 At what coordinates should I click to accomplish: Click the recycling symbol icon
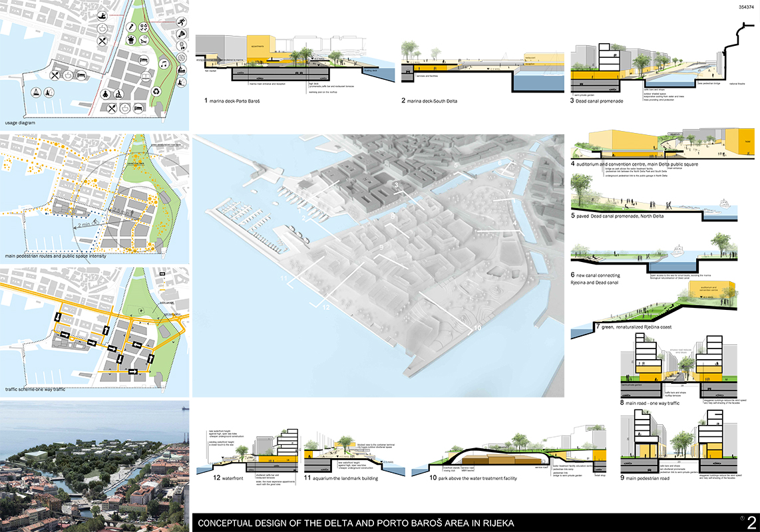click(156, 92)
